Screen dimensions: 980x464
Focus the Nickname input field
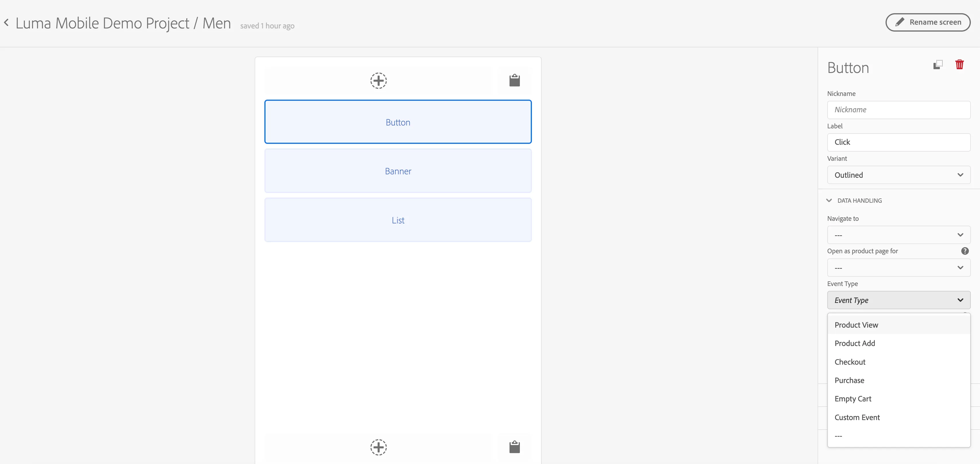[x=898, y=110]
